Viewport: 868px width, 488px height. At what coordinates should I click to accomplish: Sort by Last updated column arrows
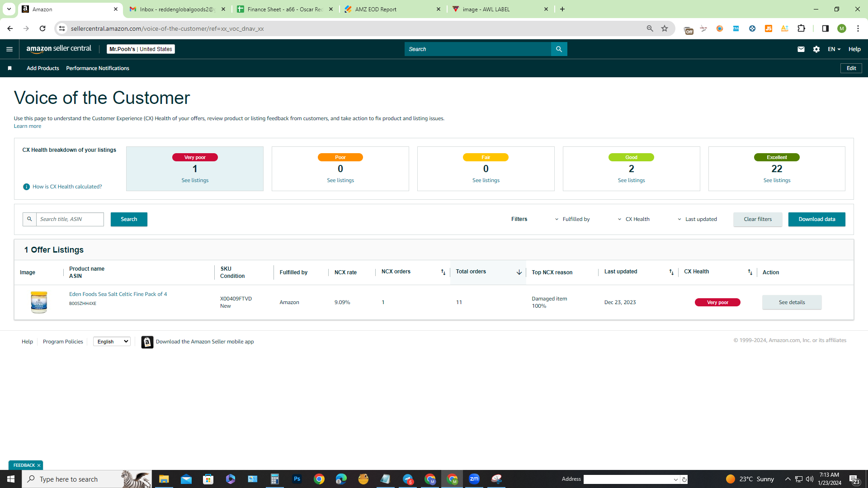tap(671, 272)
